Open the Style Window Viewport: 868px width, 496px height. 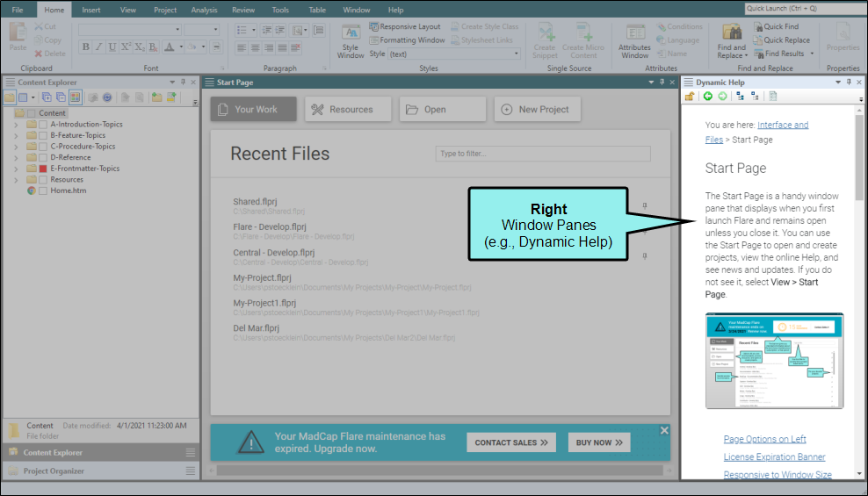pyautogui.click(x=351, y=41)
